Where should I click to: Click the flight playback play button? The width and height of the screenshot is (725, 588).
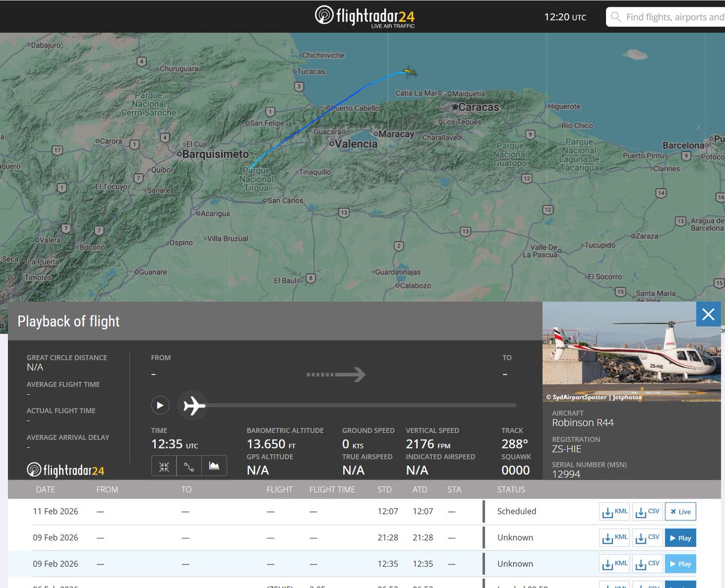pos(159,405)
